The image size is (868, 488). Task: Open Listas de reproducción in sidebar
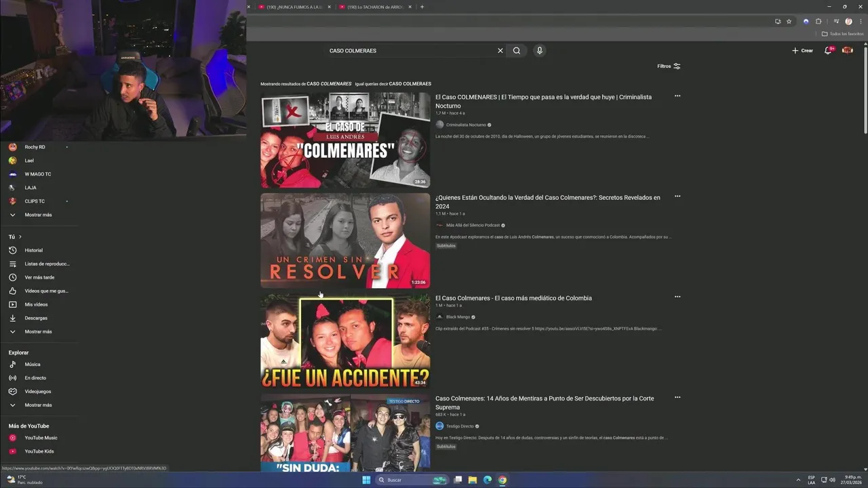coord(38,264)
